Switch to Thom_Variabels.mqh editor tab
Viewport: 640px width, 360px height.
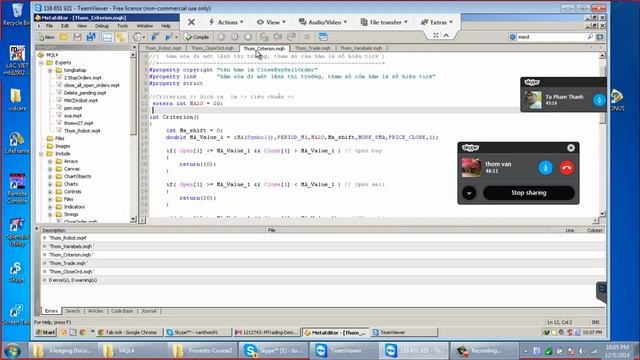click(x=361, y=48)
